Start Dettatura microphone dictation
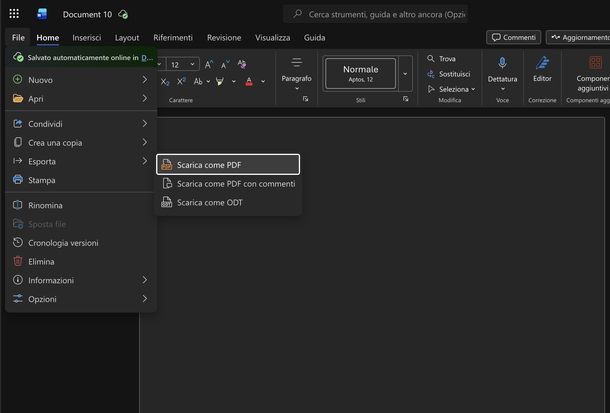This screenshot has height=413, width=610. tap(502, 73)
